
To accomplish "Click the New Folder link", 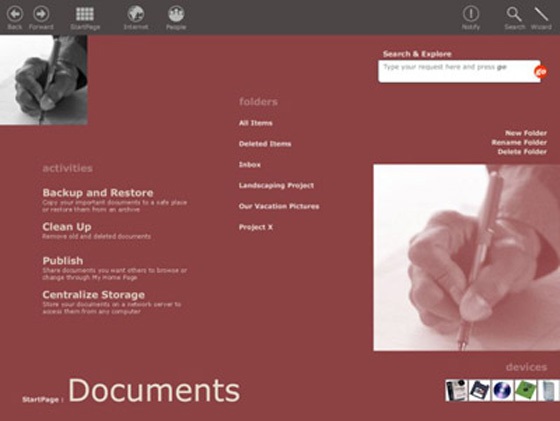I will click(x=526, y=133).
